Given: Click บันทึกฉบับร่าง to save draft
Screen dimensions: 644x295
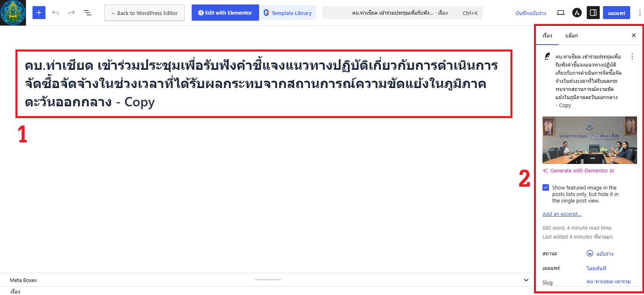Looking at the screenshot, I should coord(531,13).
